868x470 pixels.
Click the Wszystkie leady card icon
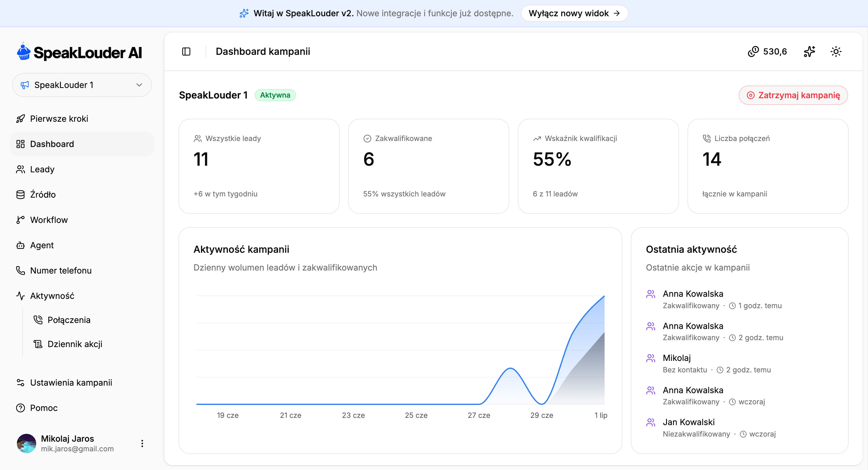coord(197,139)
